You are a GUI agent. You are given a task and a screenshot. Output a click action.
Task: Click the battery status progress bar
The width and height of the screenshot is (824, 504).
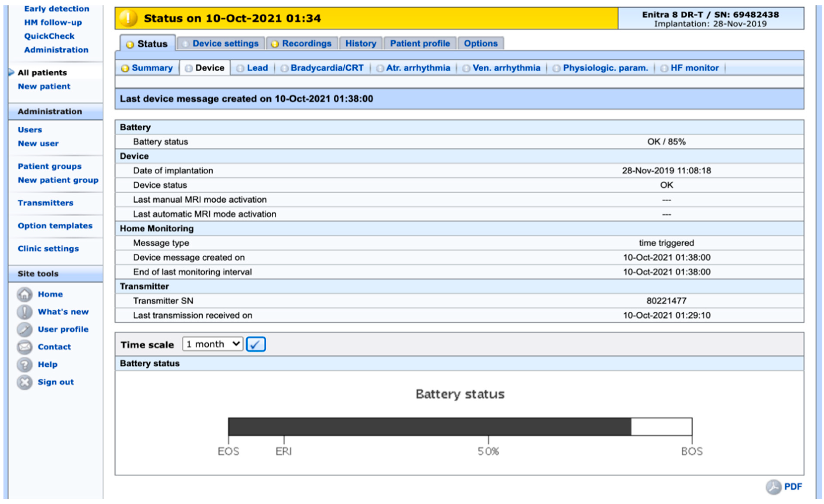pos(460,426)
